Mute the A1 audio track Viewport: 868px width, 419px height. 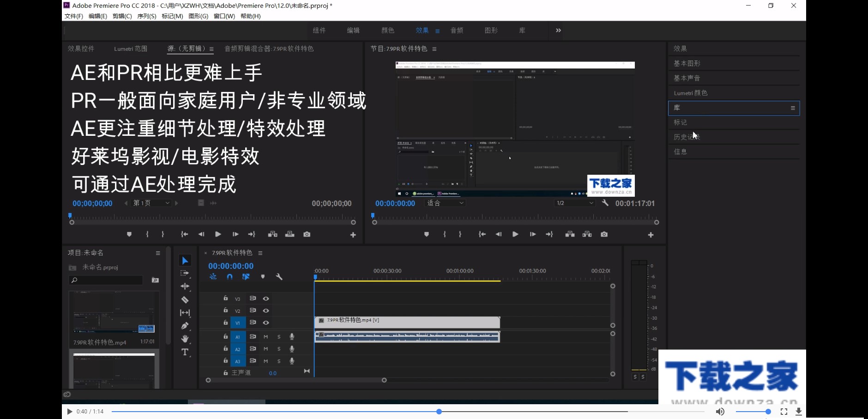tap(265, 336)
